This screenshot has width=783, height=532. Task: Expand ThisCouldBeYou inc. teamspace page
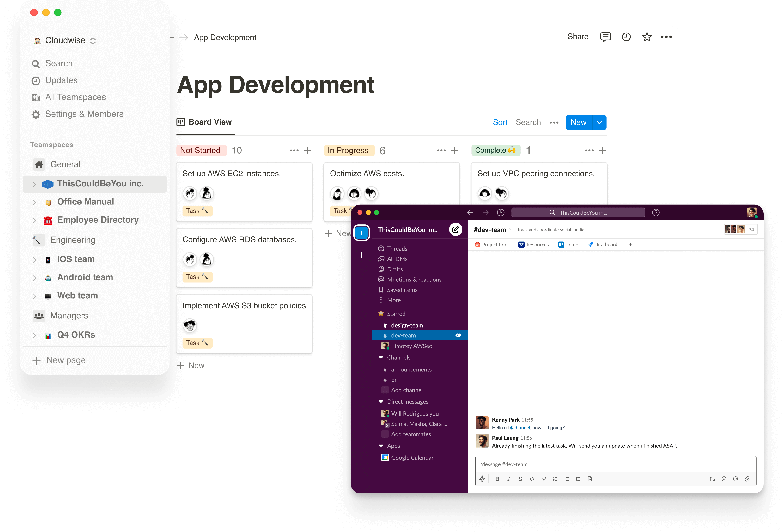[x=34, y=184]
